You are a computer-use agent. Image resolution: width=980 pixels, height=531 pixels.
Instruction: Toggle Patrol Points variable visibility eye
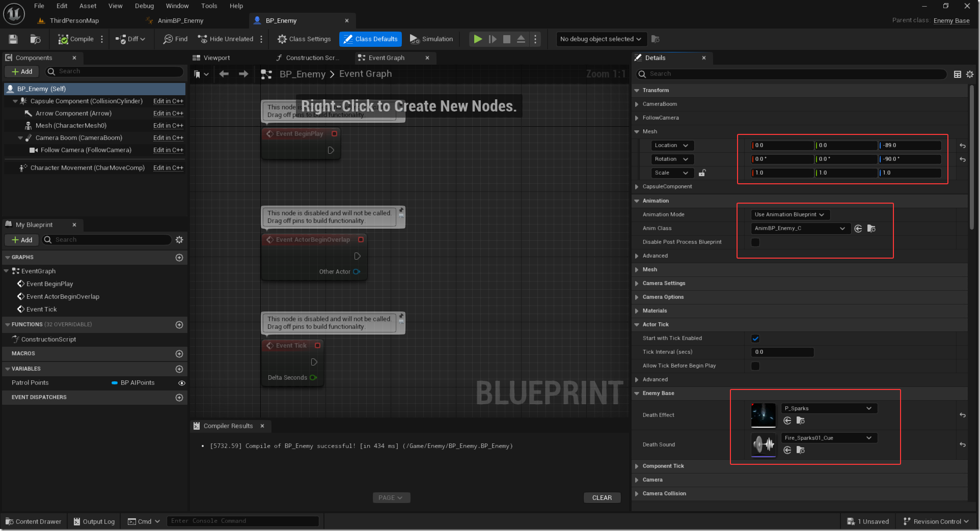click(182, 383)
